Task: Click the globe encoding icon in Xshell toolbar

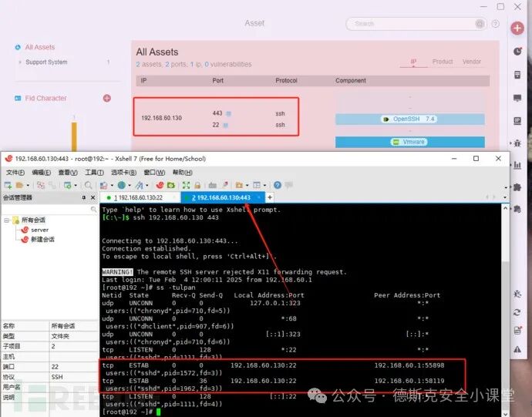Action: click(122, 185)
